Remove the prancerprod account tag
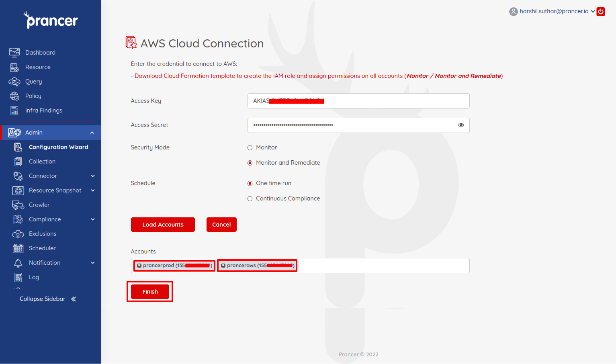616x364 pixels. coord(139,266)
